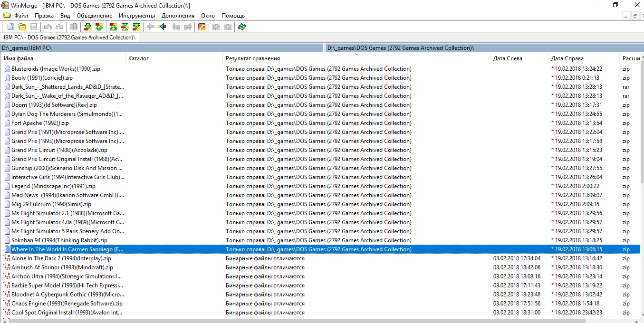Image resolution: width=644 pixels, height=323 pixels.
Task: Select Where In The World Is Carmen Sandiego row
Action: pyautogui.click(x=321, y=249)
